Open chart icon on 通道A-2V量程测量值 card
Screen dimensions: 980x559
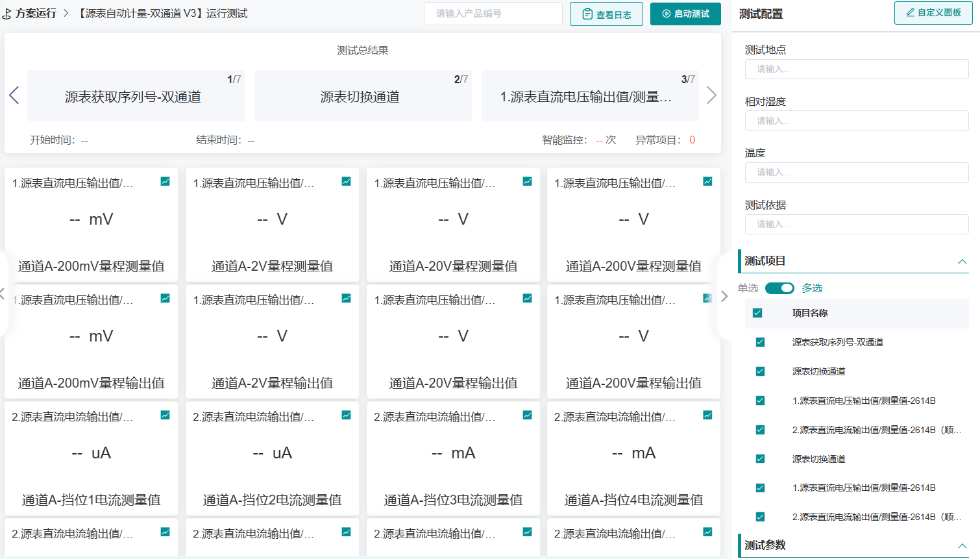pyautogui.click(x=347, y=182)
